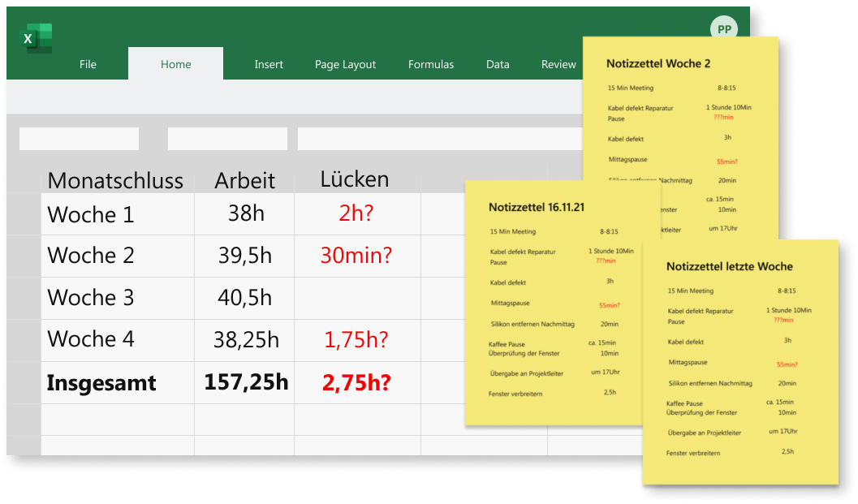Click red ???min in the letzte Woche note
The height and width of the screenshot is (504, 858).
click(783, 320)
